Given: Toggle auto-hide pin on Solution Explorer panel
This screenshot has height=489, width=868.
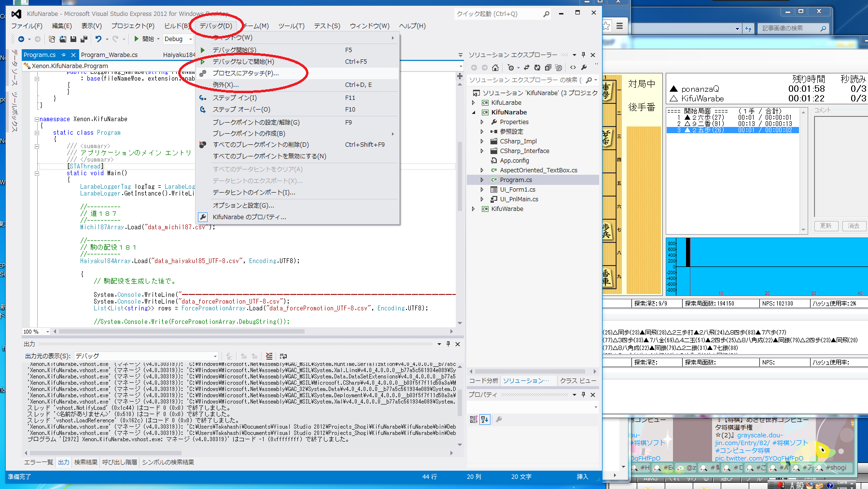Looking at the screenshot, I should point(583,55).
